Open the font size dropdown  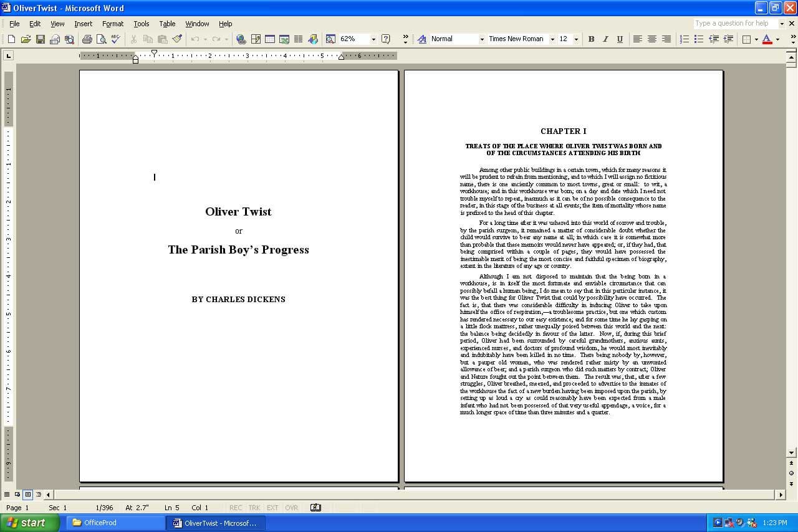point(575,39)
